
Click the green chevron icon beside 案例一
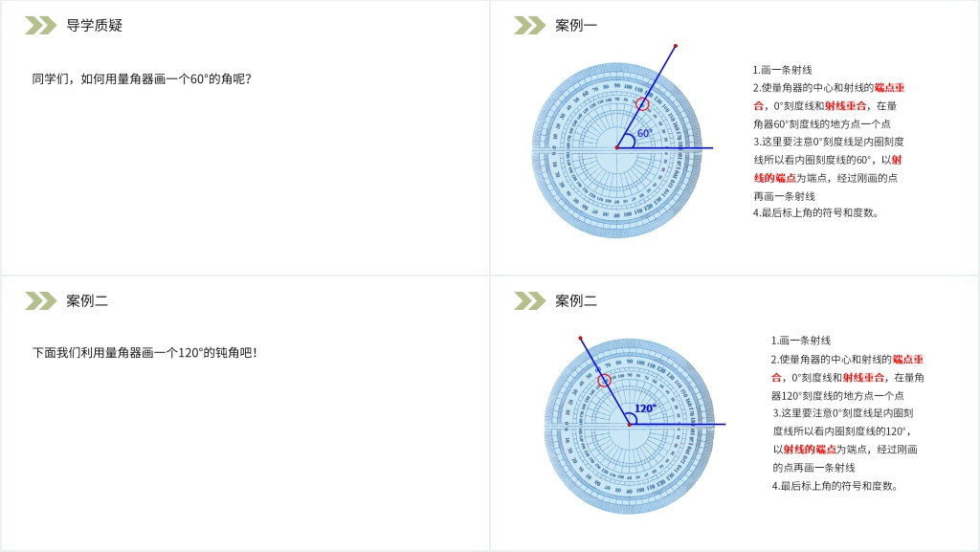coord(529,26)
